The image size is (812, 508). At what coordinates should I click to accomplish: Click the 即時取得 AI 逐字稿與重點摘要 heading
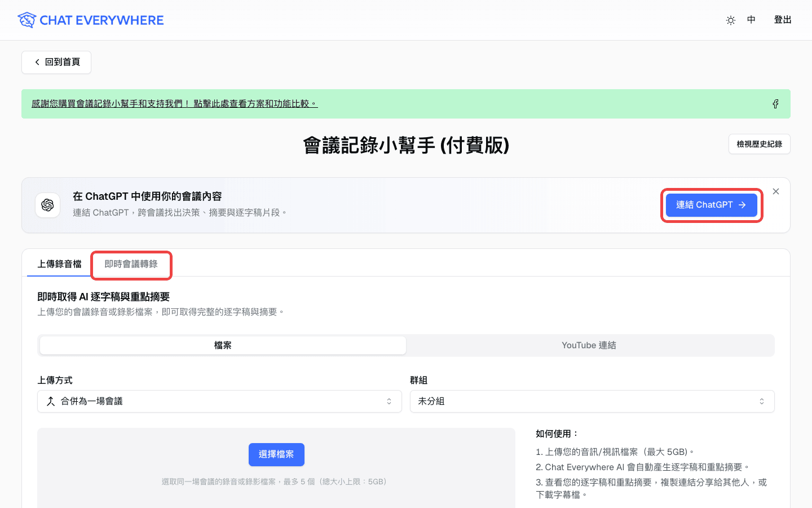click(x=104, y=297)
